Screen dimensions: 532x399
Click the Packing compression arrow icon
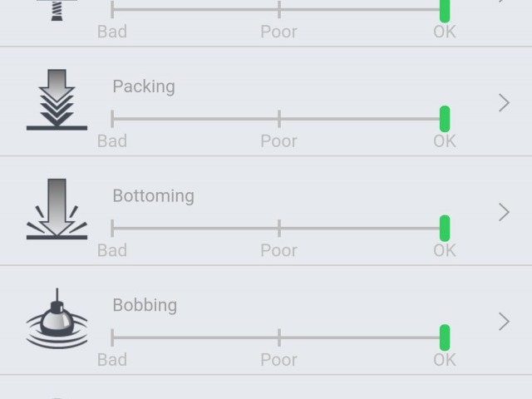click(57, 101)
